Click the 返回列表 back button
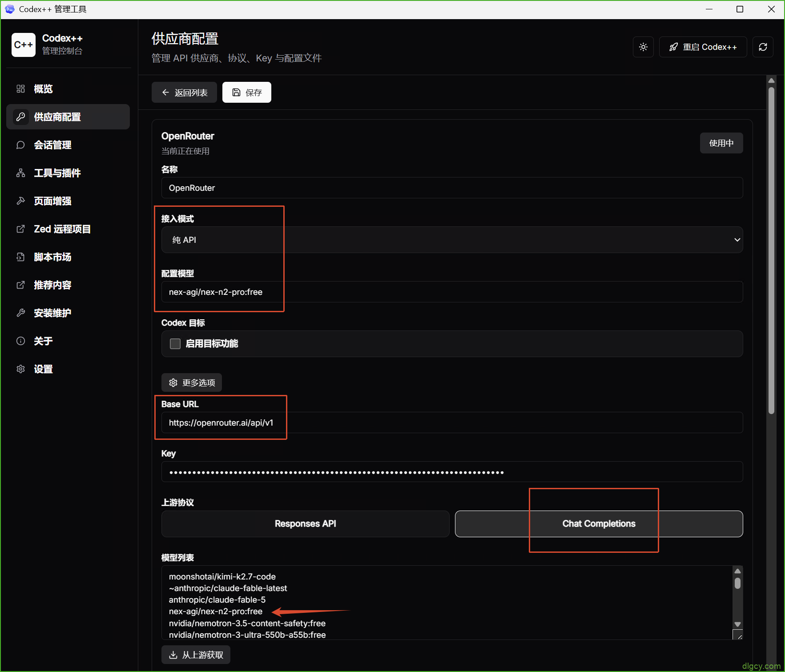 click(x=184, y=93)
